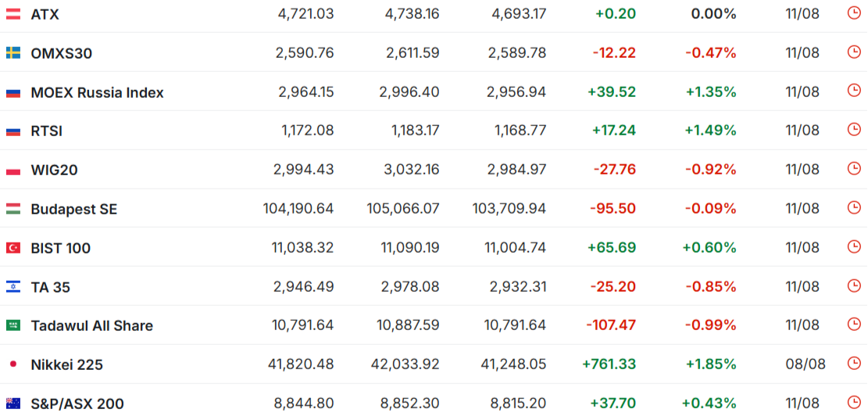
Task: Click the Australian flag icon beside S&P/ASX 200
Action: pos(13,404)
